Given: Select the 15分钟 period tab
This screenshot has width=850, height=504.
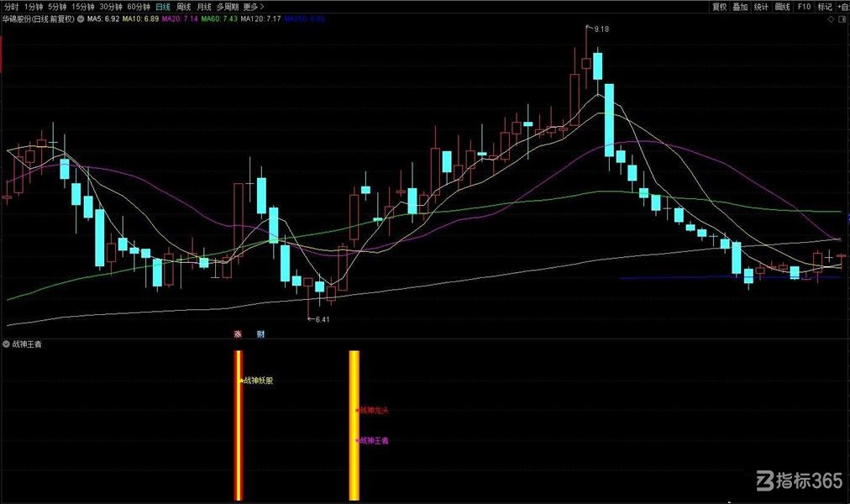Looking at the screenshot, I should tap(83, 7).
